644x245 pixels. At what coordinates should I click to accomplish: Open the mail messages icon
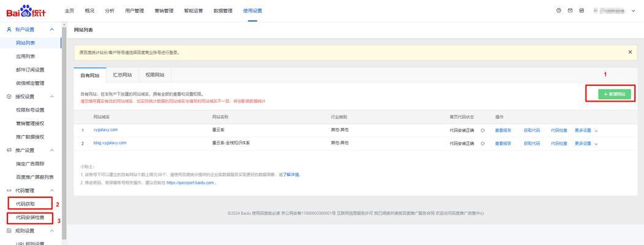(x=570, y=10)
